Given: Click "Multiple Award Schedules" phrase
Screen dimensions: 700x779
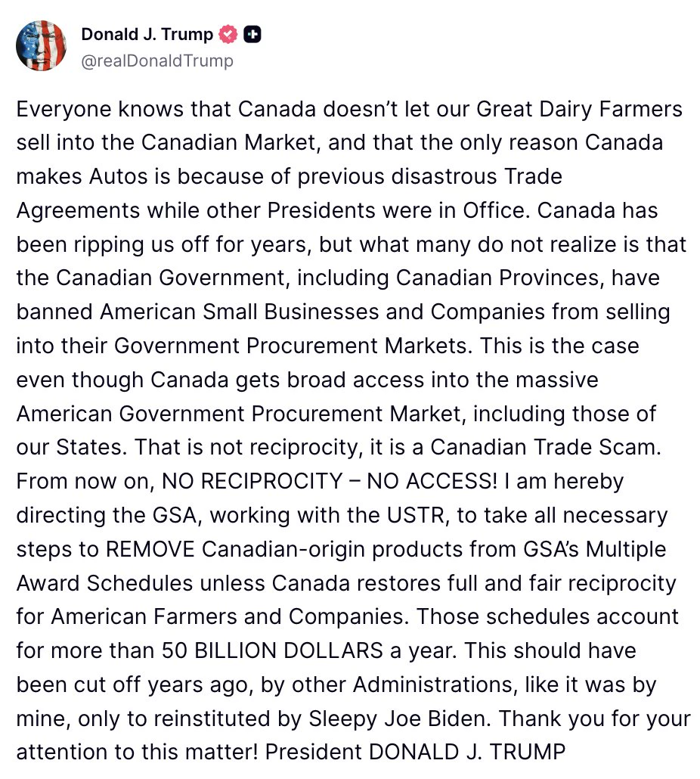Looking at the screenshot, I should (626, 550).
